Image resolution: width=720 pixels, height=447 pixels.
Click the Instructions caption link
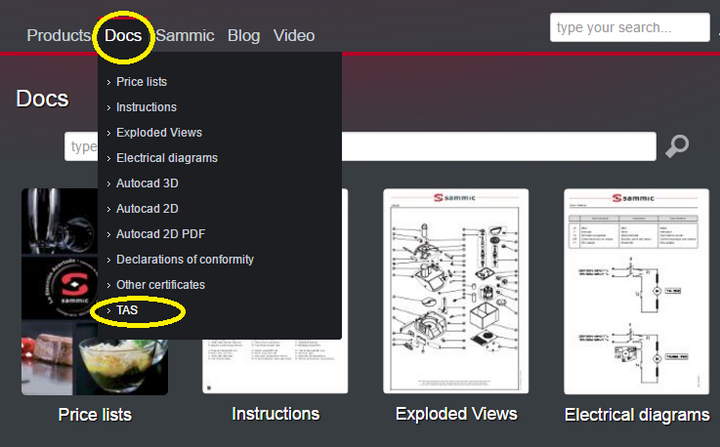point(276,413)
